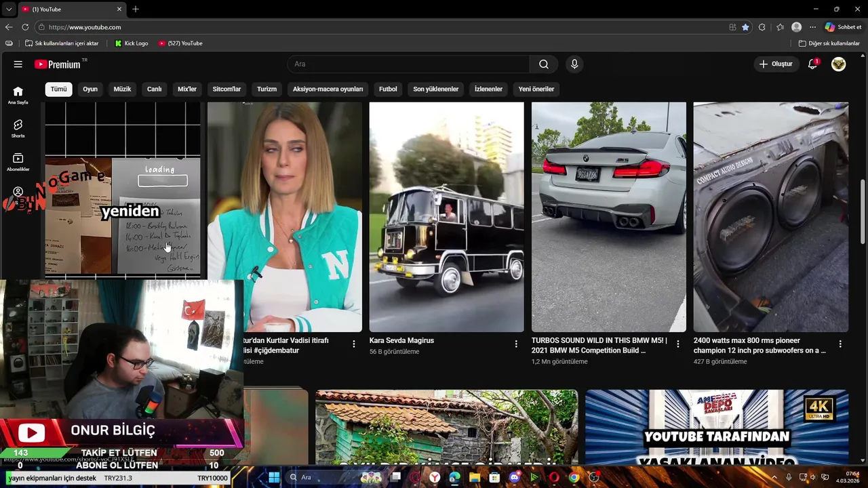Open BMW M5 short thumbnail

[608, 217]
